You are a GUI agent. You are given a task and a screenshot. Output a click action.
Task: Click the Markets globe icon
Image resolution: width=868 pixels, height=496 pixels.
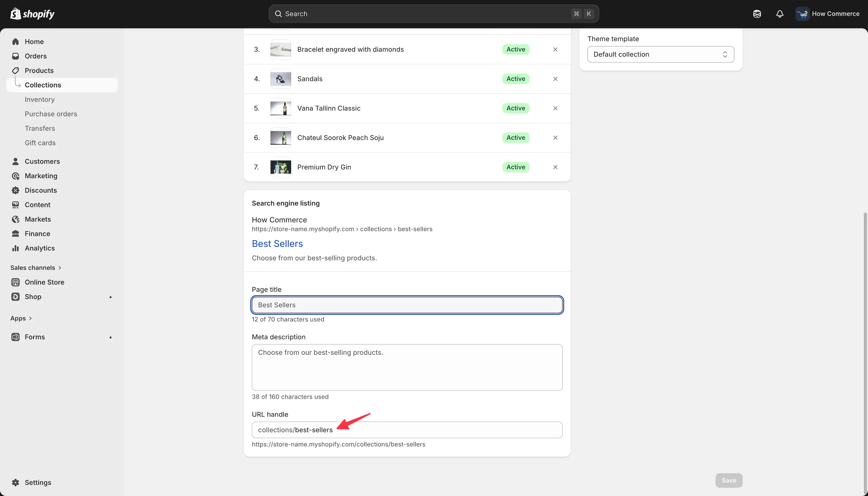15,219
